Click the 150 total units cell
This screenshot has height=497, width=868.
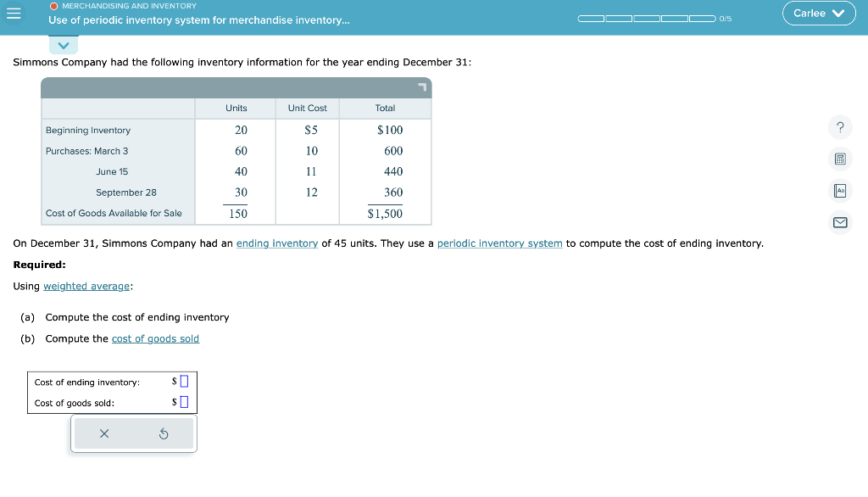point(238,214)
